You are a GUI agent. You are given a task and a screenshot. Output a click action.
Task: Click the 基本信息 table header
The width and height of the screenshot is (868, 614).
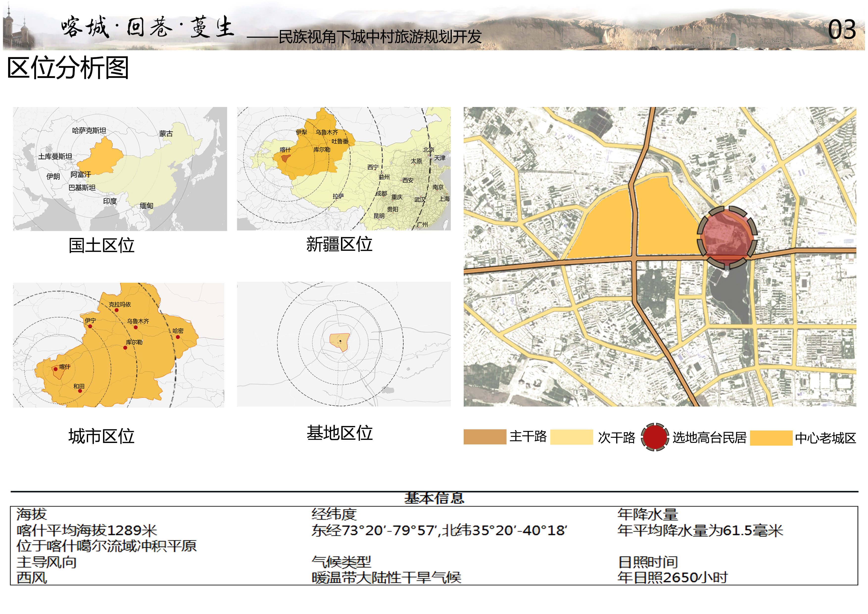tap(434, 498)
